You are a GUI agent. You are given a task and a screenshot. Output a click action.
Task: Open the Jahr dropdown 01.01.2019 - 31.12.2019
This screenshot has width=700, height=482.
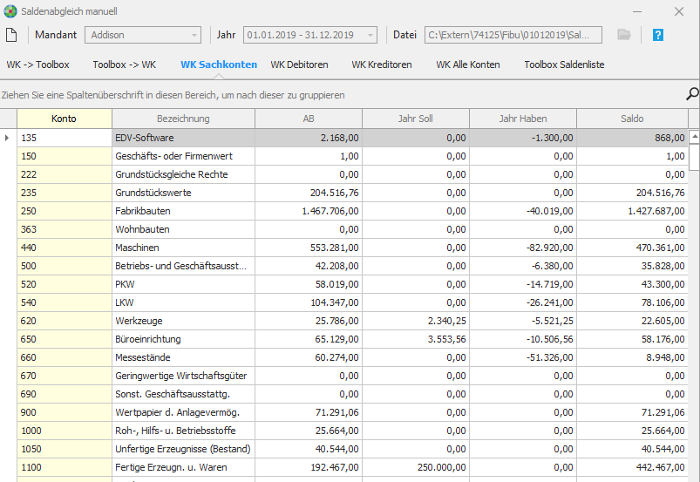click(x=310, y=35)
